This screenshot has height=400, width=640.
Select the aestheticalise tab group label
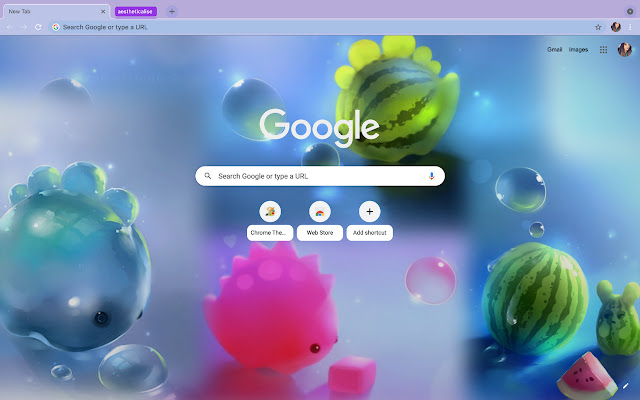click(135, 11)
